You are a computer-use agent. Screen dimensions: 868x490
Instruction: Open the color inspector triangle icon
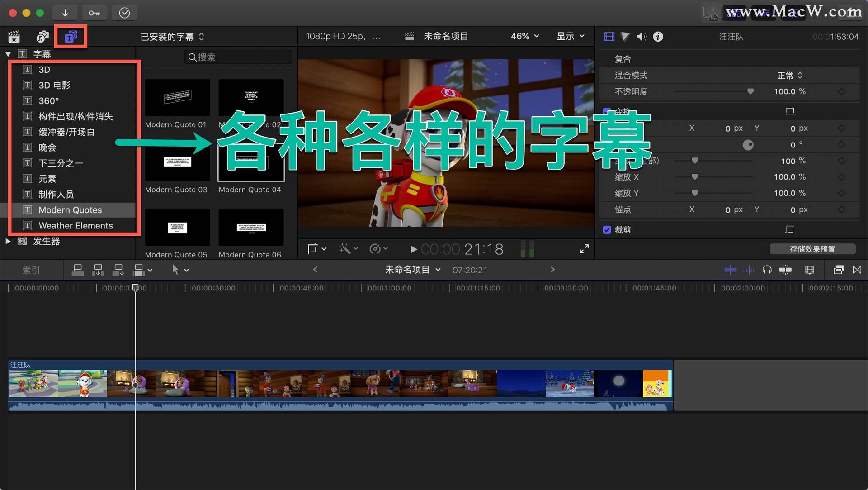point(625,37)
